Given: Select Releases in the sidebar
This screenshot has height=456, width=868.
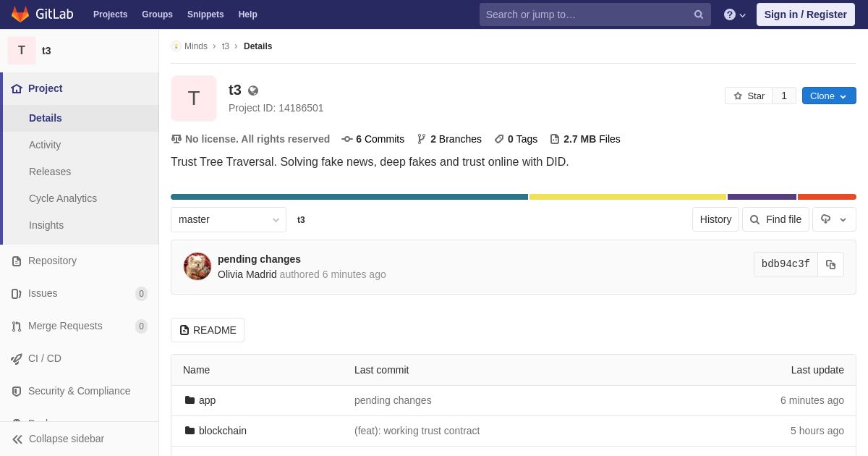Looking at the screenshot, I should (80, 172).
